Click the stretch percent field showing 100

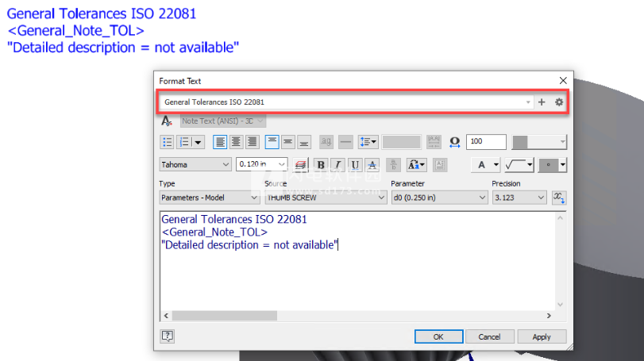point(486,142)
